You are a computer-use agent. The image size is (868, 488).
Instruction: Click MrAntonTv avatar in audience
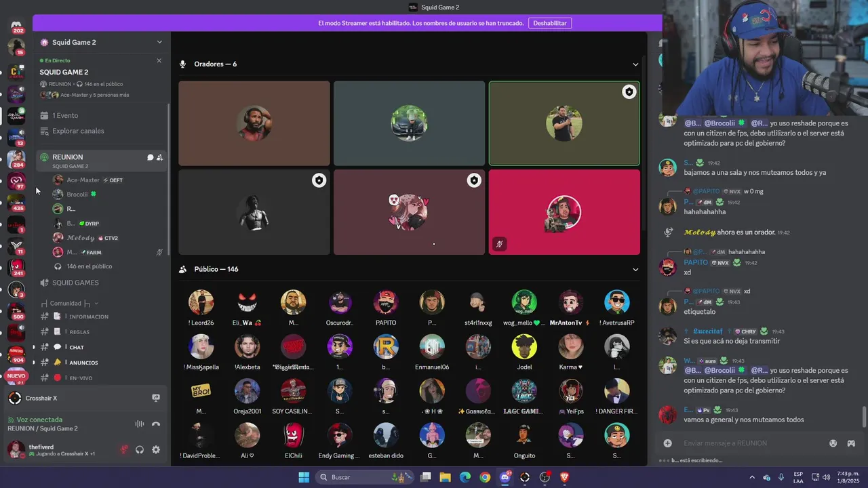coord(570,302)
